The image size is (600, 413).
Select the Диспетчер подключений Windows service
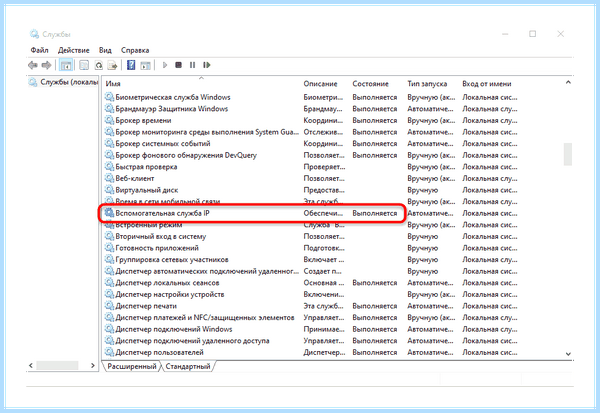tap(174, 329)
